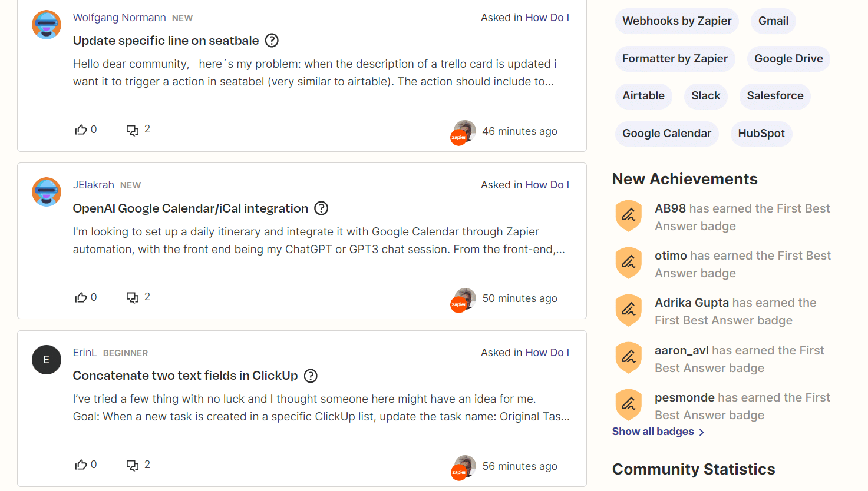Screen dimensions: 868x491
Task: Open JElakrah's profile
Action: click(x=94, y=184)
